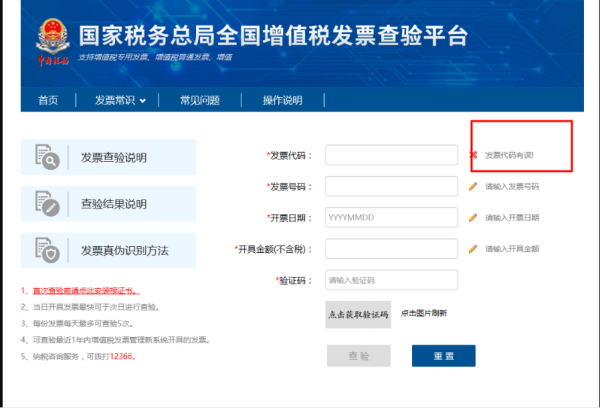Click the 发票代码 field label
The width and height of the screenshot is (600, 408).
(289, 155)
